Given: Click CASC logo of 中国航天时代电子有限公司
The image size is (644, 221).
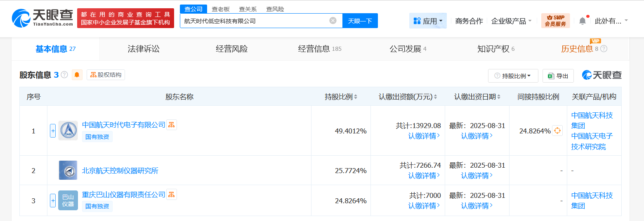Looking at the screenshot, I should click(68, 131).
